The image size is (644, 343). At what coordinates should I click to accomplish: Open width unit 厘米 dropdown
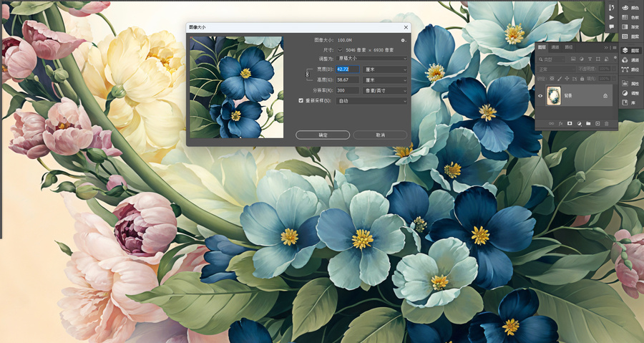(x=385, y=69)
